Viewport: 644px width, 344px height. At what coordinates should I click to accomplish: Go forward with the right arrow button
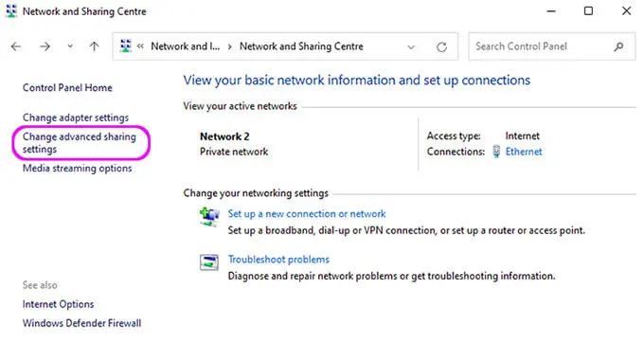(x=45, y=46)
